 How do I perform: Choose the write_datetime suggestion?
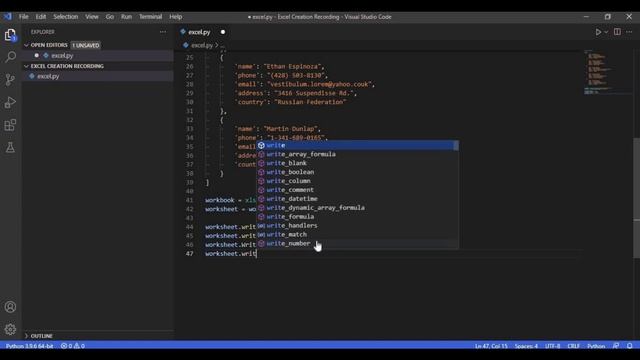click(355, 199)
